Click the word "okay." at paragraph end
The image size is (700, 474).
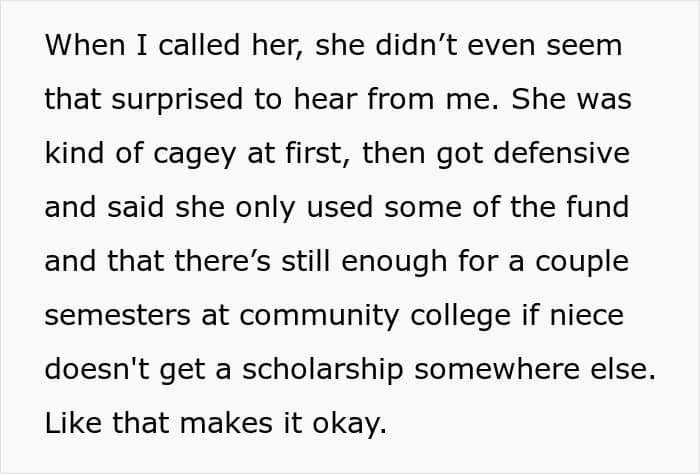pyautogui.click(x=349, y=424)
